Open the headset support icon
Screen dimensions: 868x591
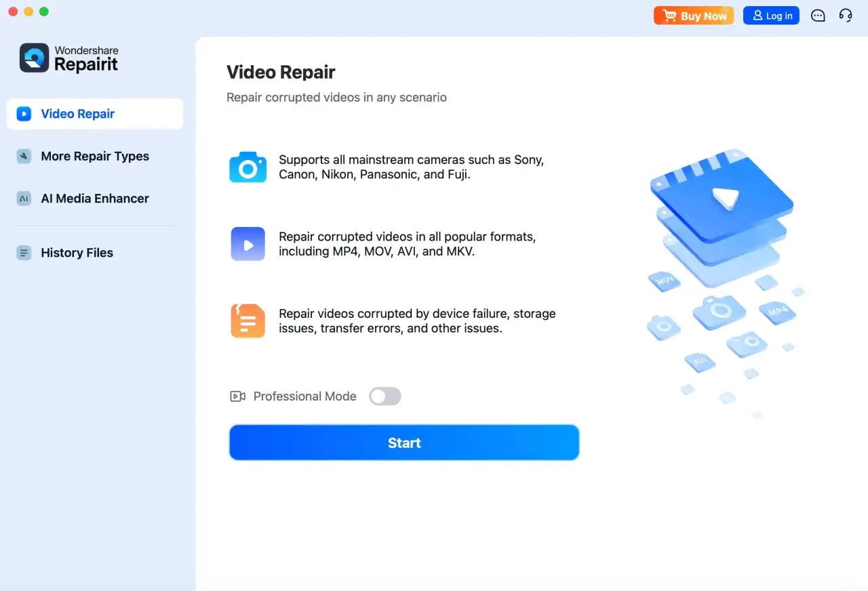pyautogui.click(x=846, y=16)
